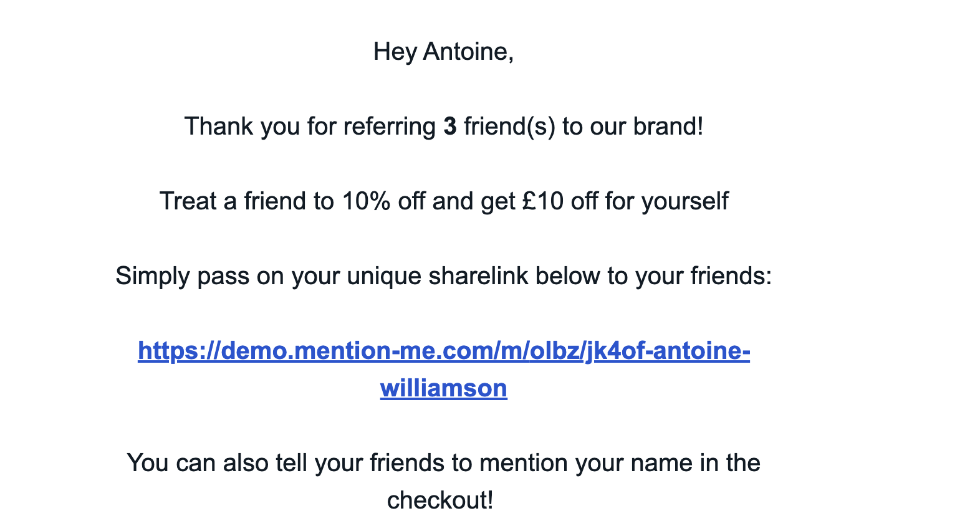Image resolution: width=980 pixels, height=531 pixels.
Task: Click the 'Hey Antoine,' greeting text
Action: 444,52
